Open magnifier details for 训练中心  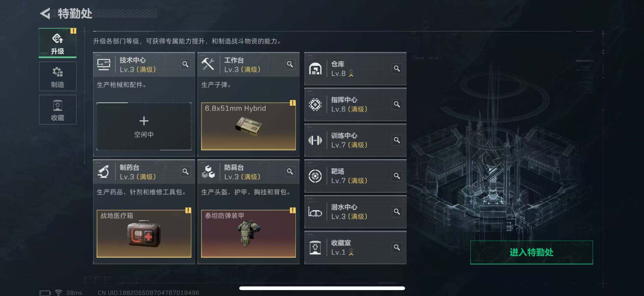coord(397,140)
